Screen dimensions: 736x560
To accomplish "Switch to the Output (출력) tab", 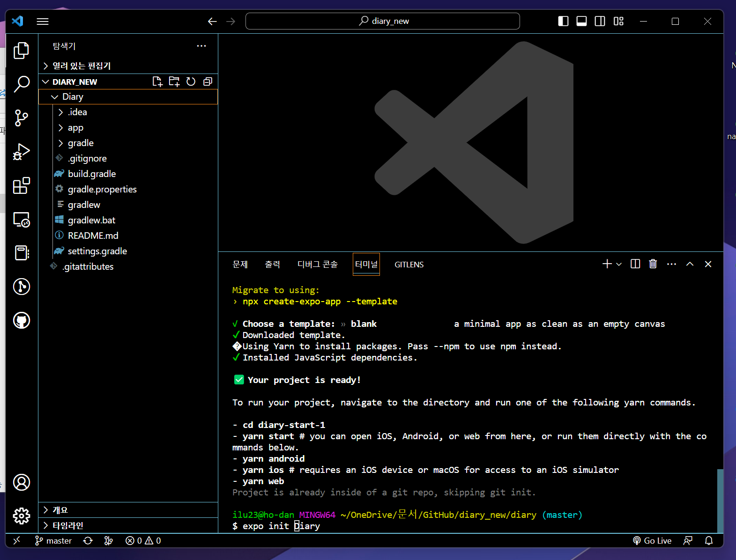I will tap(273, 265).
